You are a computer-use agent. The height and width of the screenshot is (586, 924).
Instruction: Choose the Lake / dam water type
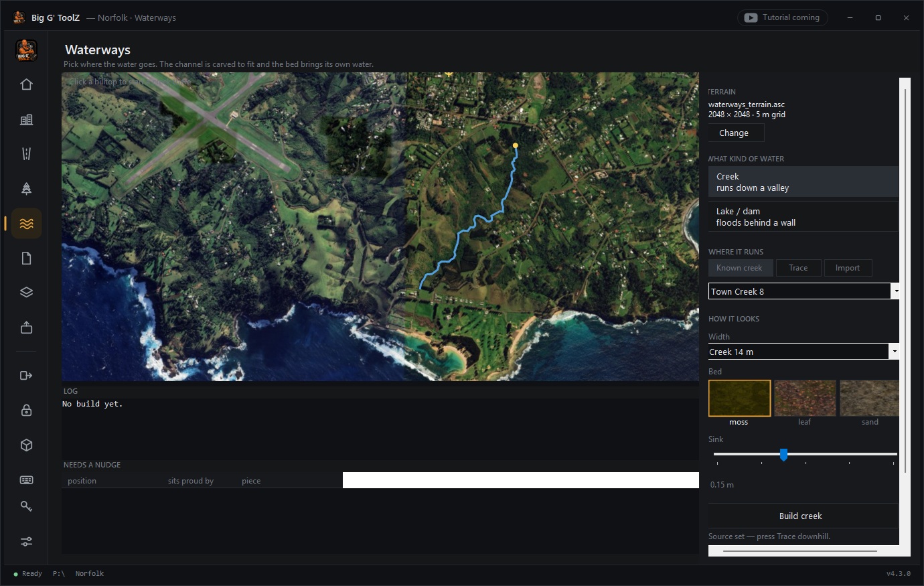point(803,217)
